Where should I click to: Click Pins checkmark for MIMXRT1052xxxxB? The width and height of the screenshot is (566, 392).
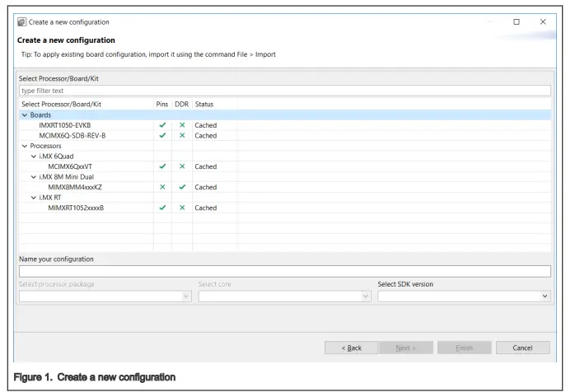(162, 208)
